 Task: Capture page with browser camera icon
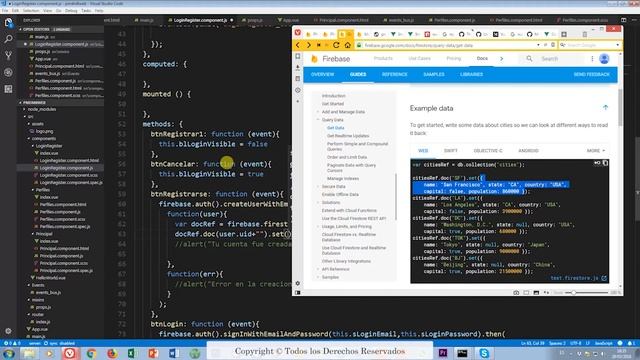pos(516,293)
